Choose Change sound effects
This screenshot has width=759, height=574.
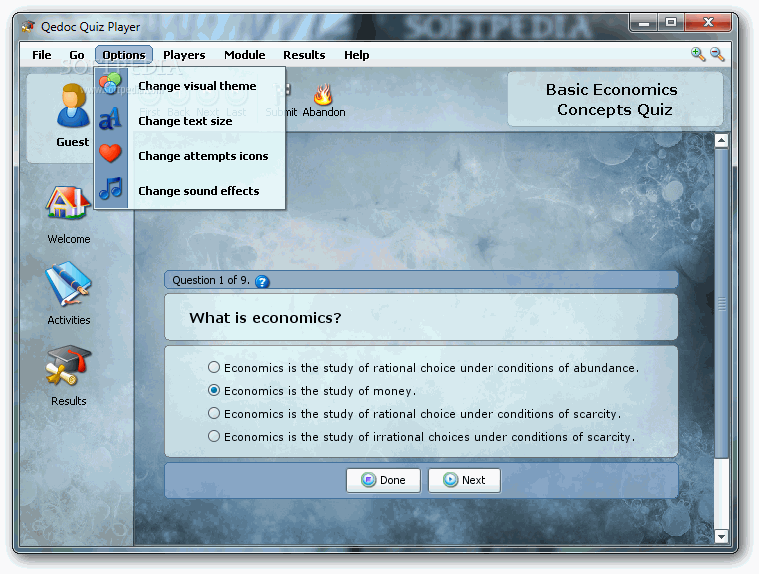click(190, 191)
